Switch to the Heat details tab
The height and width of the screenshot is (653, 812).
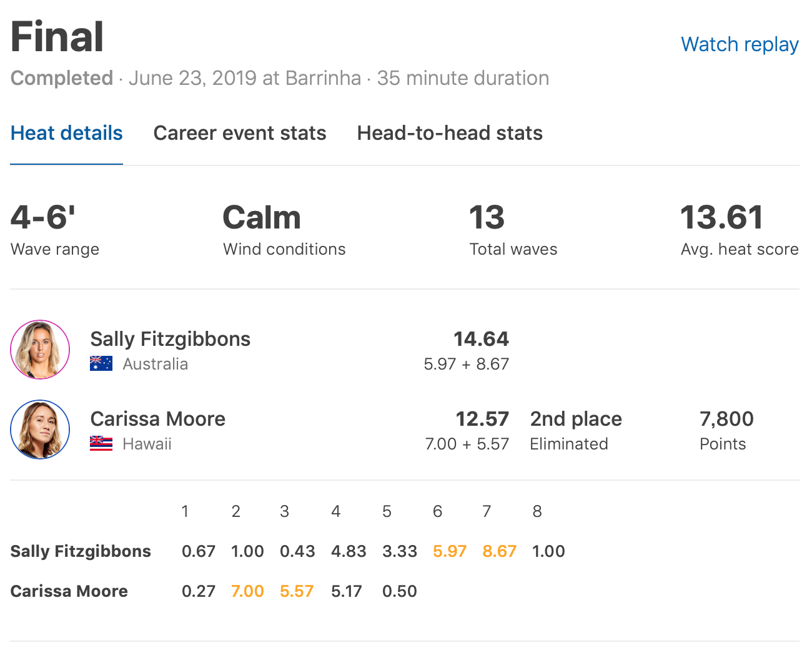tap(67, 133)
